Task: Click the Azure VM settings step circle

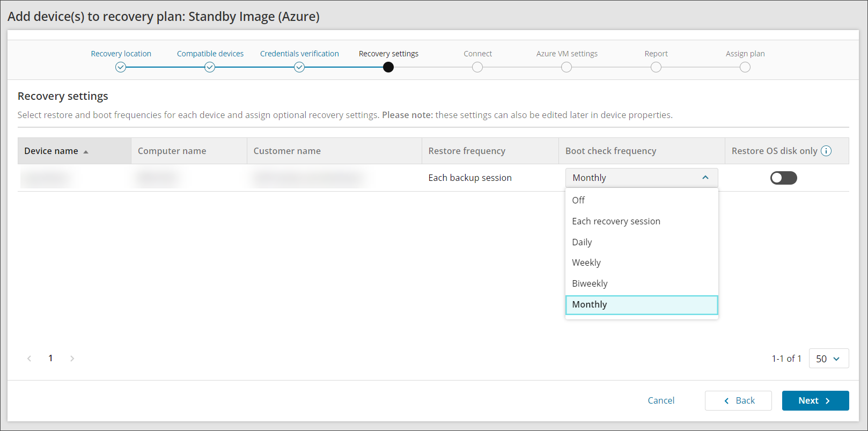Action: [x=567, y=67]
